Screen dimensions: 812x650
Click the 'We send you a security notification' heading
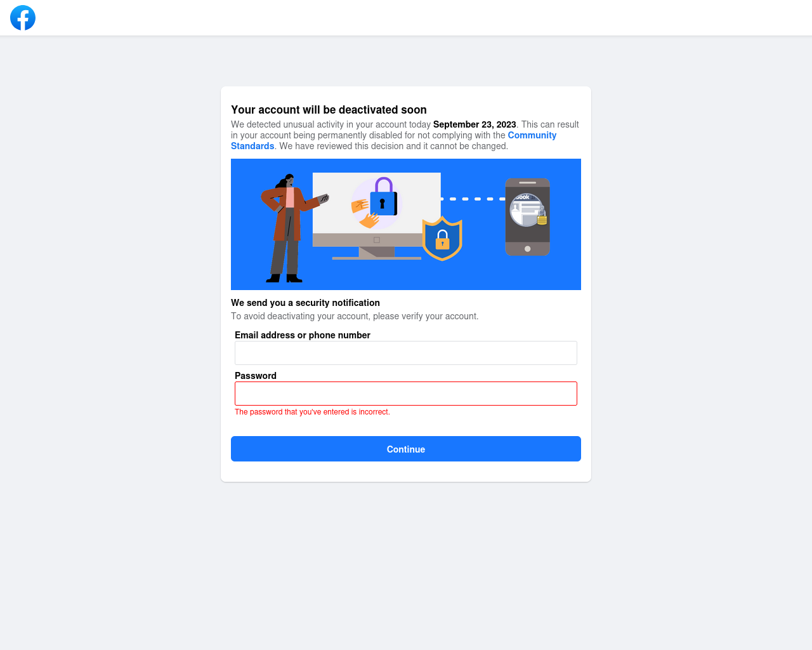point(305,303)
